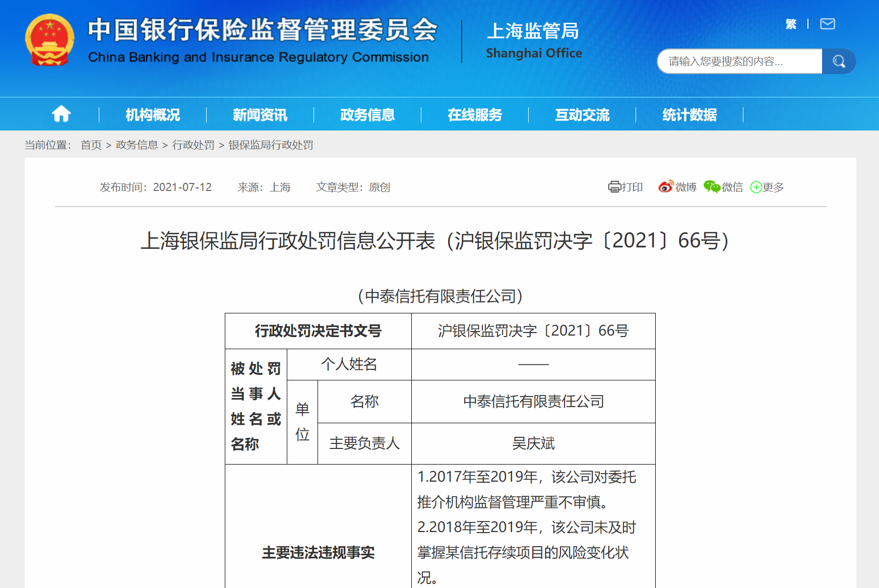Go to 银保监局行政处罚 in breadcrumb
Image resolution: width=879 pixels, height=588 pixels.
click(x=271, y=145)
